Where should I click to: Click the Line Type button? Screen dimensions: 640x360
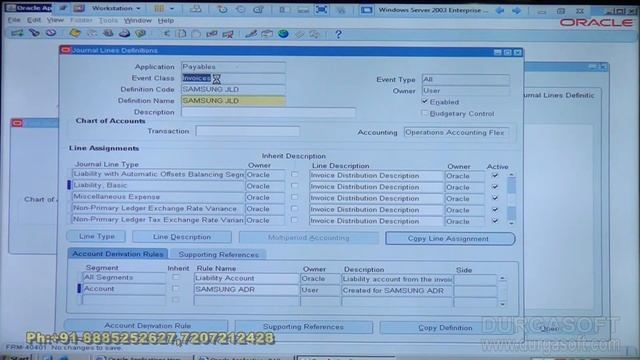[x=96, y=236]
